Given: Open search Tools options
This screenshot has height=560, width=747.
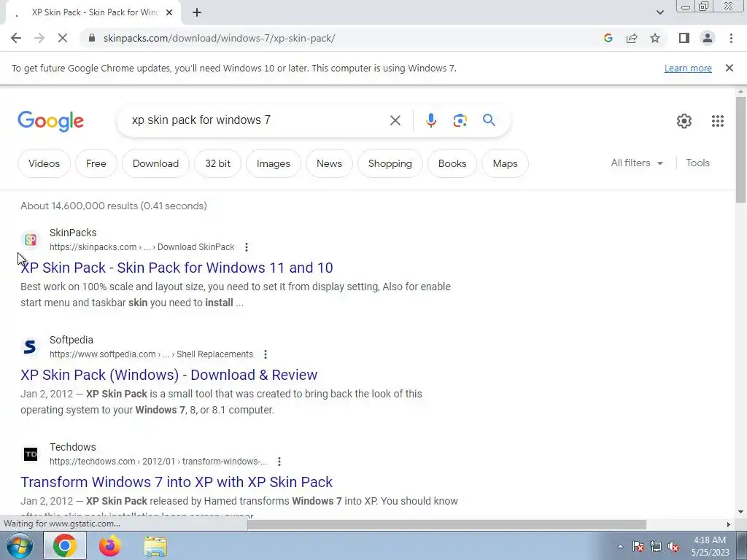Looking at the screenshot, I should (697, 163).
